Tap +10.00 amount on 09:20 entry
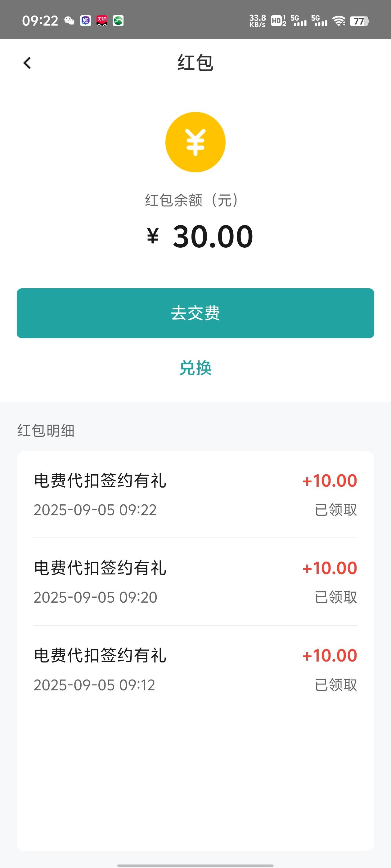Viewport: 391px width, 868px height. tap(330, 568)
